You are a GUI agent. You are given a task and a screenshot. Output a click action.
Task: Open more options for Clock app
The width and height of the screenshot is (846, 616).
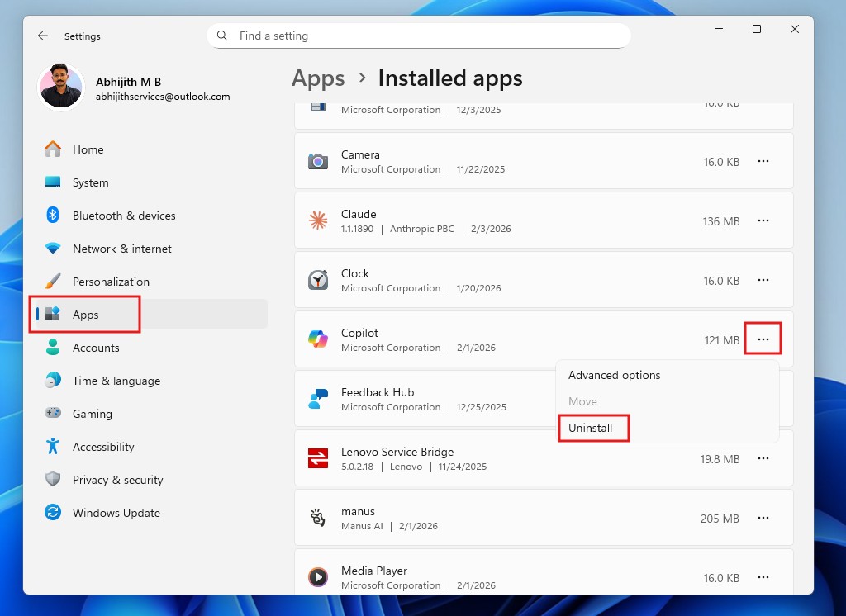tap(763, 280)
